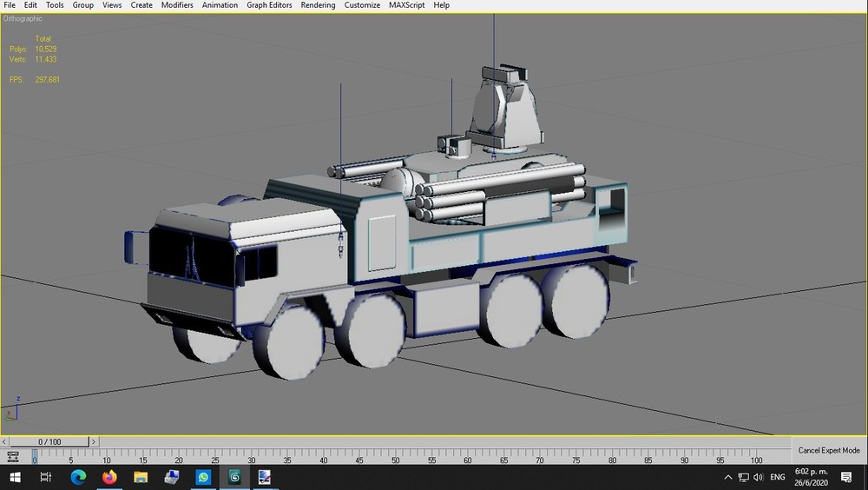The height and width of the screenshot is (490, 868).
Task: Open the Mini Curve Editor icon
Action: coord(13,457)
